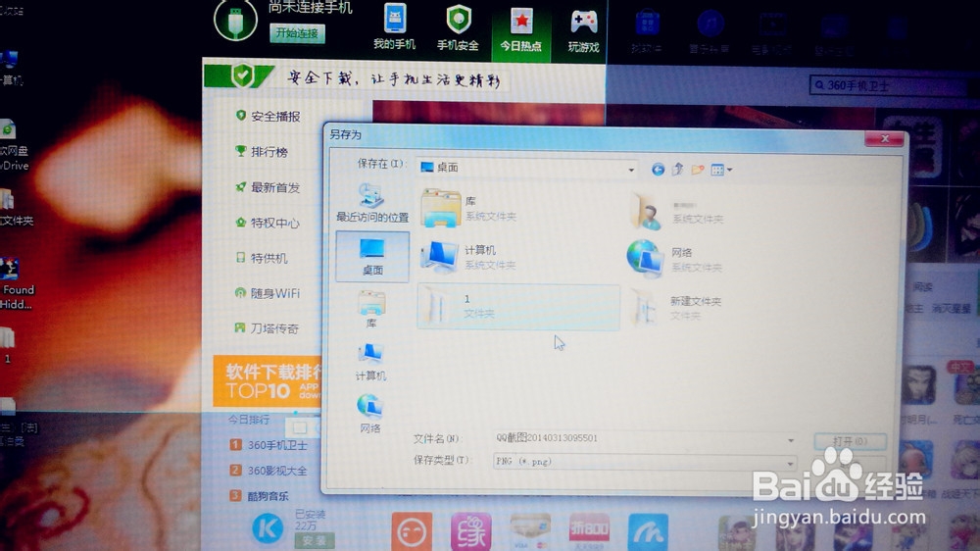980x551 pixels.
Task: Click the 安装 button under 22万
Action: pyautogui.click(x=314, y=540)
